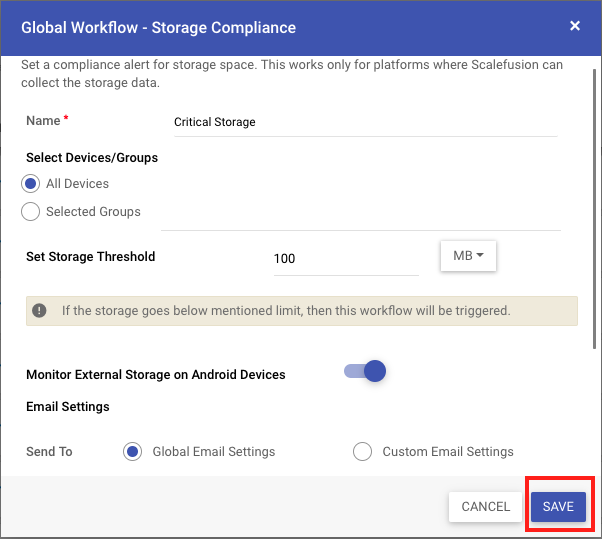Viewport: 602px width, 539px height.
Task: Click the Email Settings section heading
Action: [68, 407]
